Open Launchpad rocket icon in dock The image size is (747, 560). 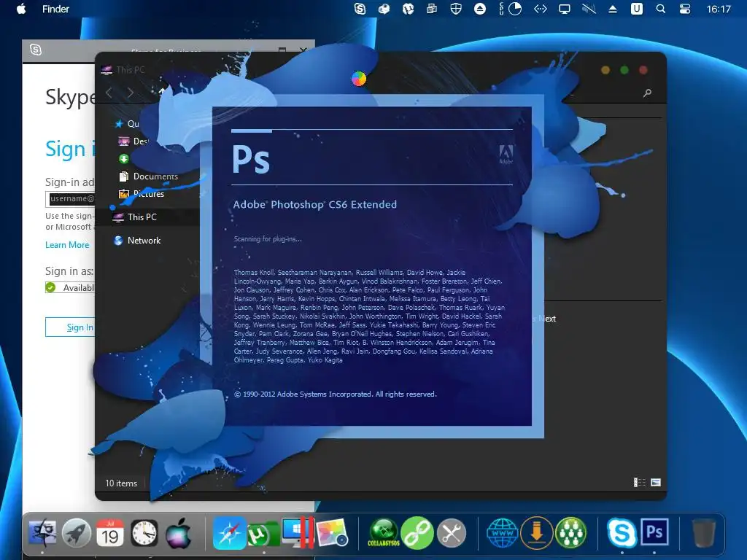pos(76,533)
